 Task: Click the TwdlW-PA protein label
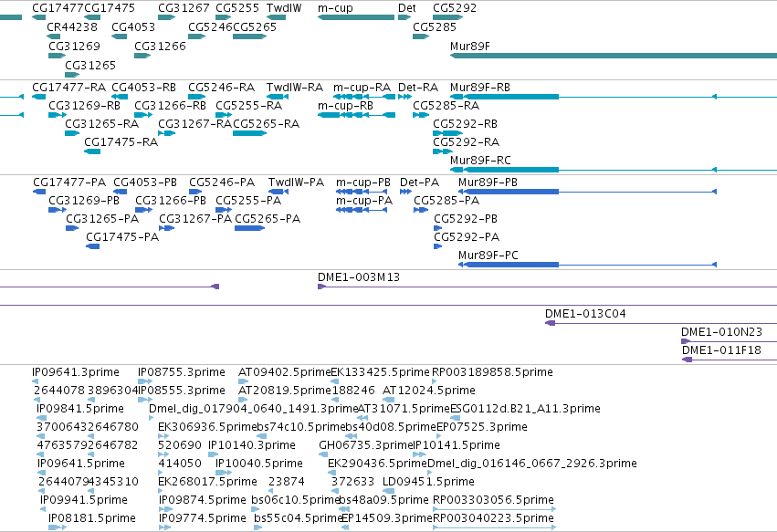coord(297,183)
